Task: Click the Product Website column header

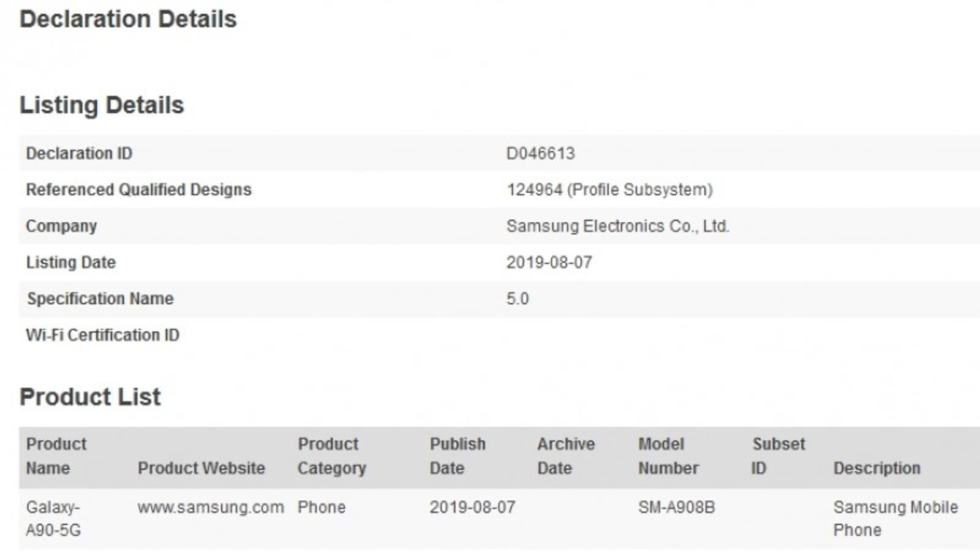Action: pyautogui.click(x=201, y=468)
